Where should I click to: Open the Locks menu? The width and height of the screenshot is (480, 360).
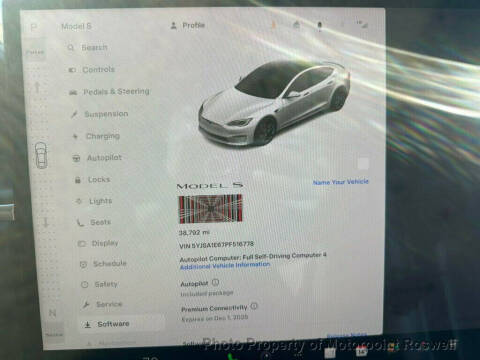(92, 180)
